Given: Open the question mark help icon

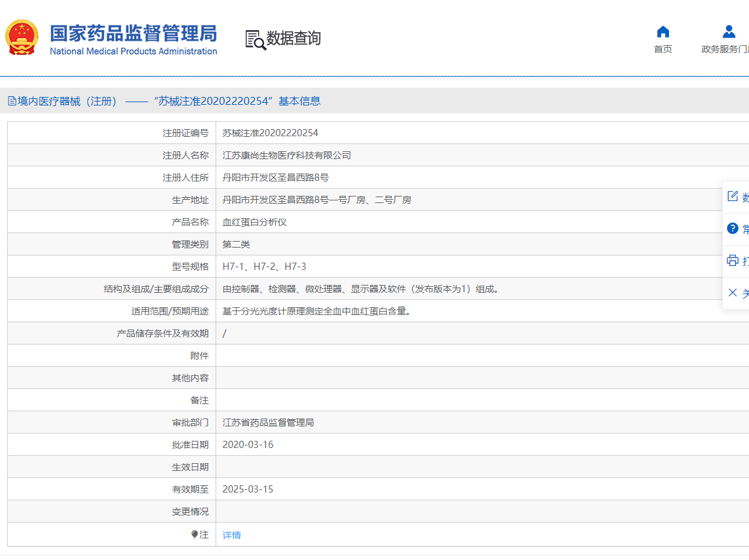Looking at the screenshot, I should (732, 228).
